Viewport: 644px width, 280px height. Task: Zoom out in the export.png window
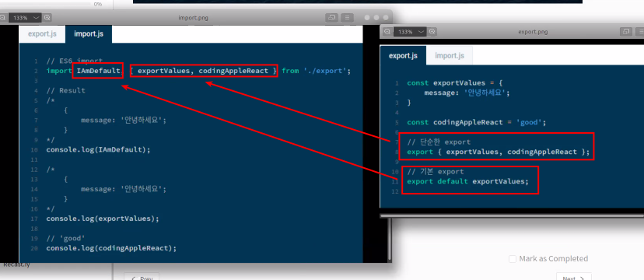tap(387, 32)
